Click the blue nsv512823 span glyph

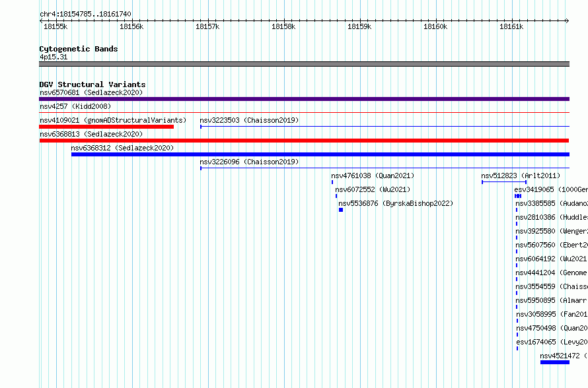(x=504, y=182)
